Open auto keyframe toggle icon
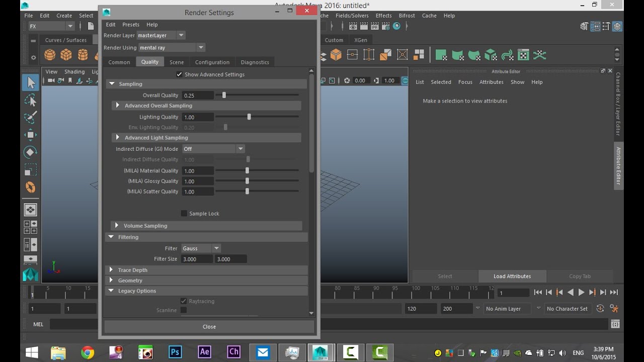 pos(600,308)
